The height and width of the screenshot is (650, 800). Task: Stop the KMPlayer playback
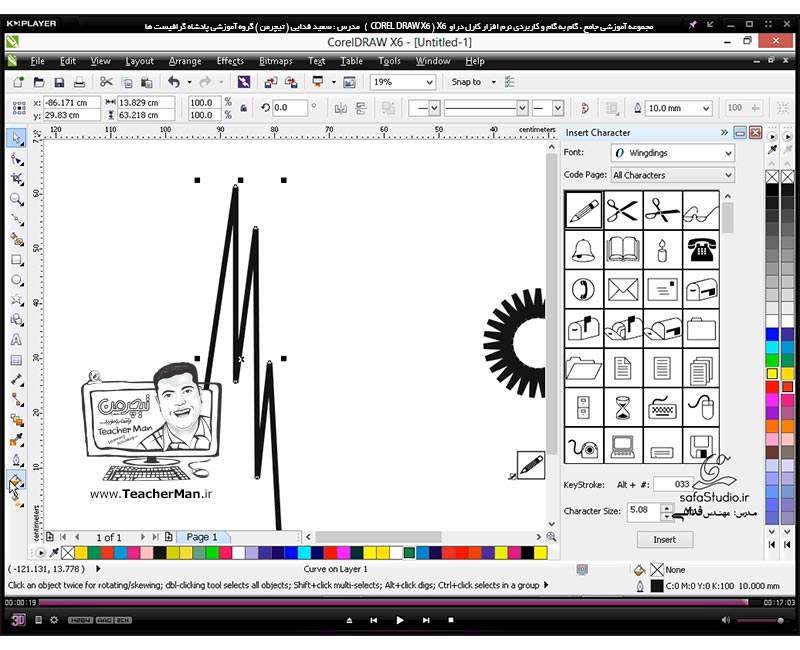tap(451, 620)
